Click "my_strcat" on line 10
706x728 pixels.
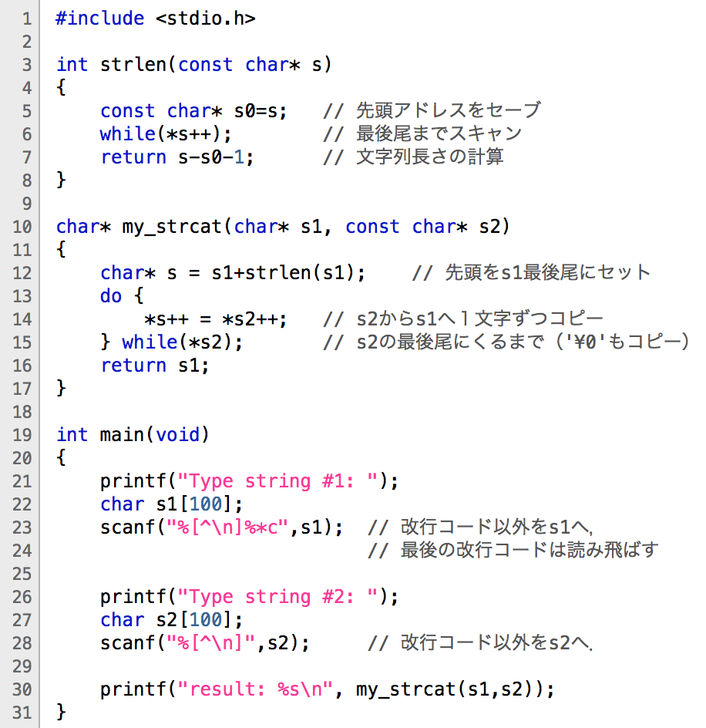coord(172,227)
